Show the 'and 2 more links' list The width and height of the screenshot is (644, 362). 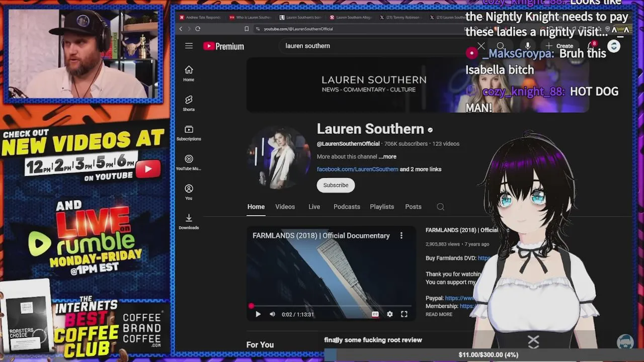click(421, 169)
